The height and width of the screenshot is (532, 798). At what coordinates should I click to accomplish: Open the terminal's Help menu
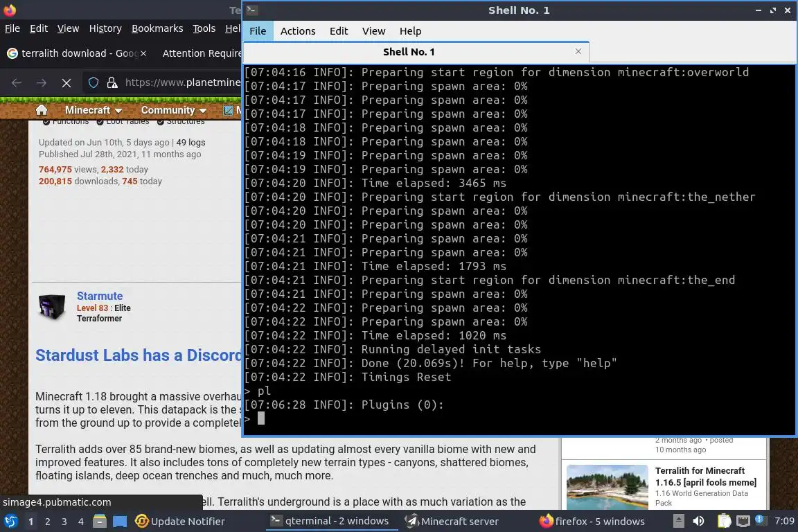[410, 31]
